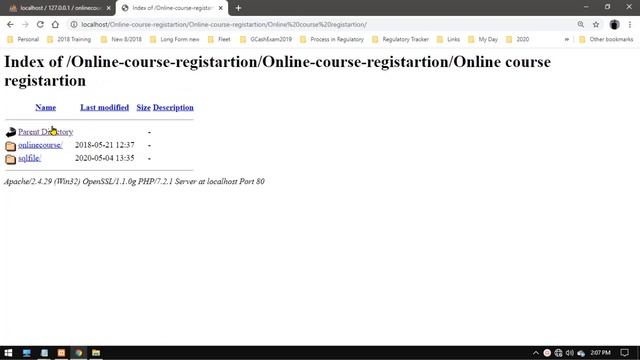The height and width of the screenshot is (360, 640).
Task: Open a new browser tab
Action: pyautogui.click(x=238, y=8)
